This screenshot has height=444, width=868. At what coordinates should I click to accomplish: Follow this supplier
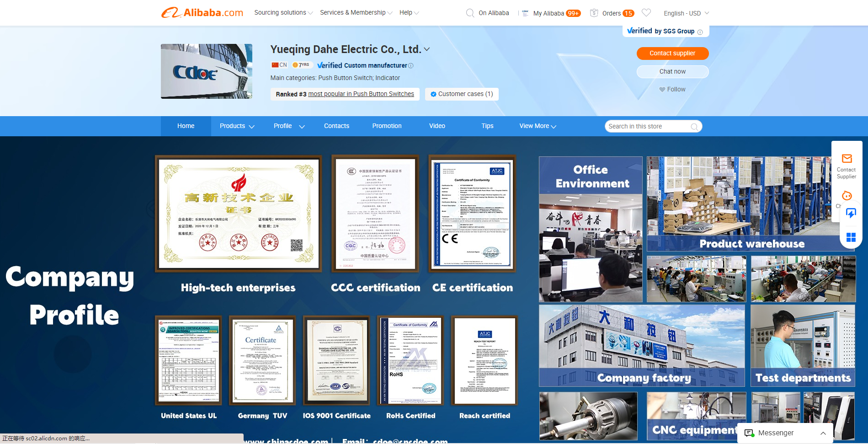(672, 90)
